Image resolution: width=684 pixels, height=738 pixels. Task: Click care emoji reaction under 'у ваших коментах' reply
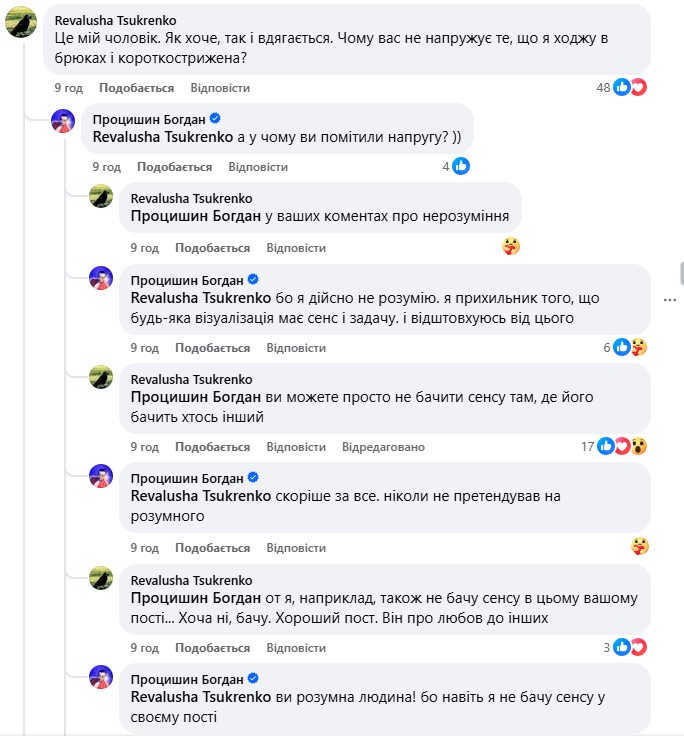[x=511, y=247]
